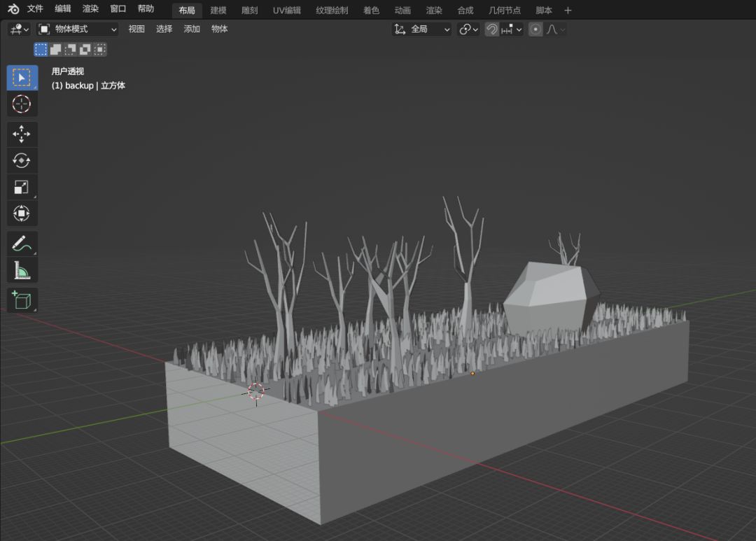
Task: Open the snapping options dropdown
Action: pos(512,29)
